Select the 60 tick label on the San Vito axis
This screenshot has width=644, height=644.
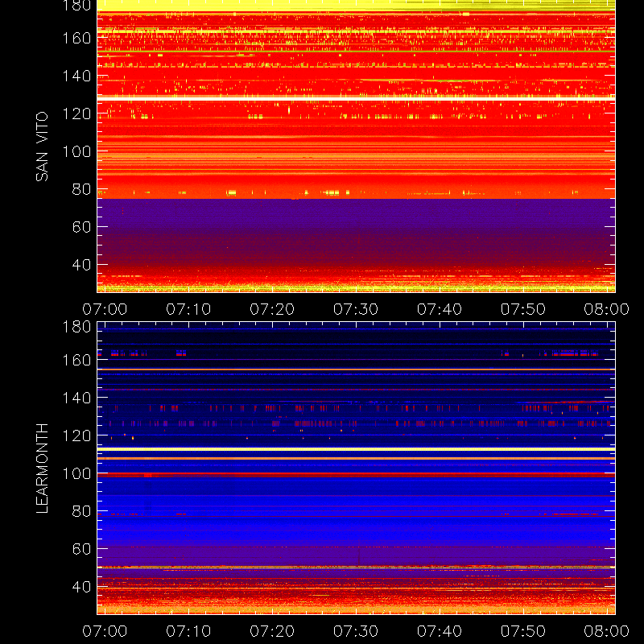(x=81, y=227)
